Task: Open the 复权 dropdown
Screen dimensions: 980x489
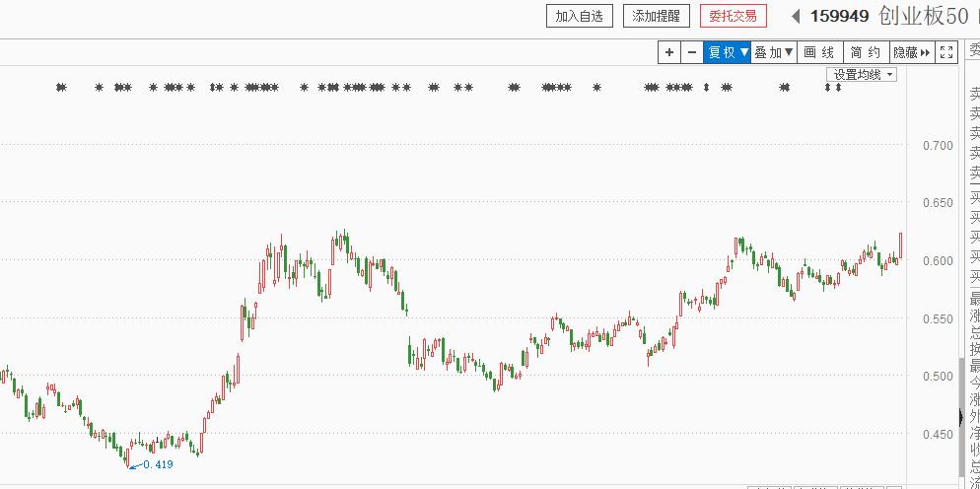Action: [728, 52]
